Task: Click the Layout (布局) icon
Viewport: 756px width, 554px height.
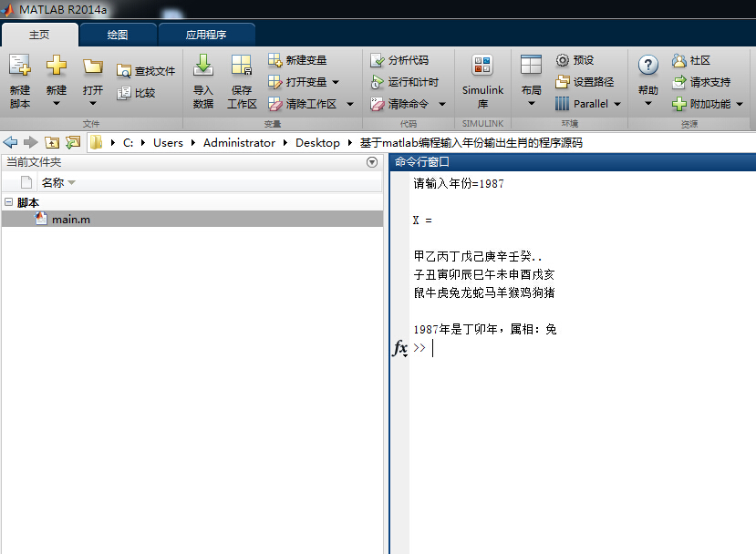Action: click(x=531, y=65)
